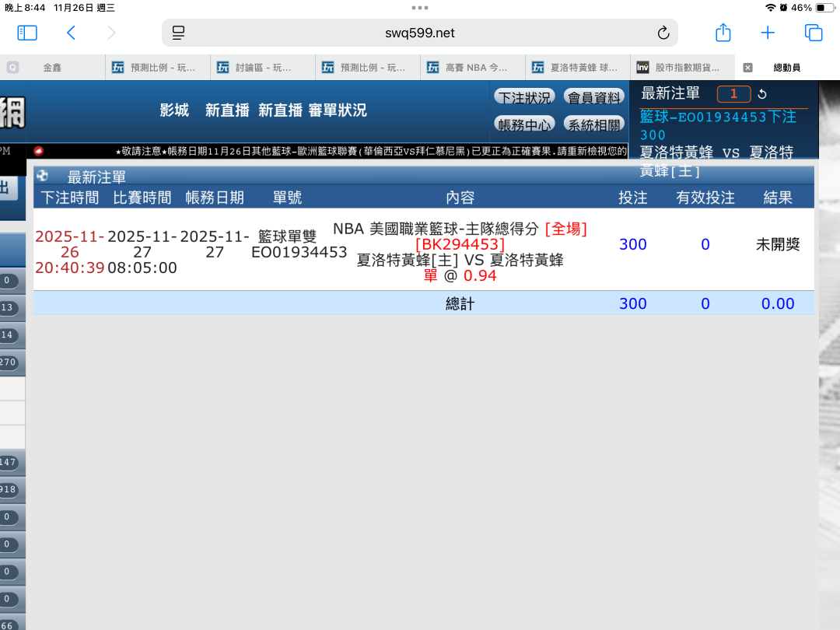Click the search icon on 金鑫 tab
840x630 pixels.
coord(13,68)
